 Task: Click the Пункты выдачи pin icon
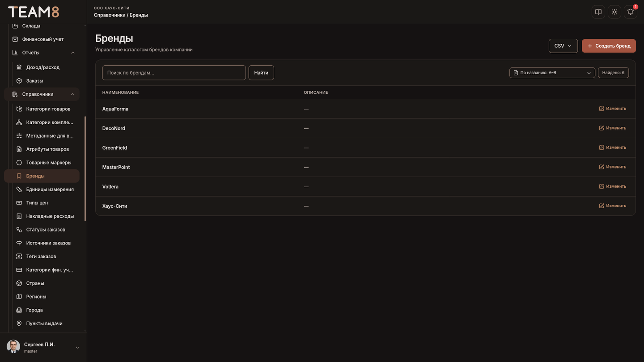(19, 324)
